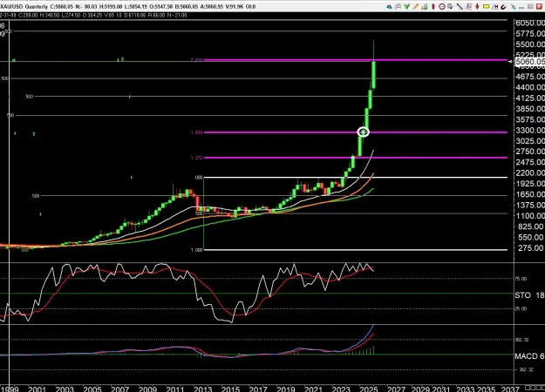Click the 2005 year label on time axis
The width and height of the screenshot is (545, 392).
pos(92,389)
